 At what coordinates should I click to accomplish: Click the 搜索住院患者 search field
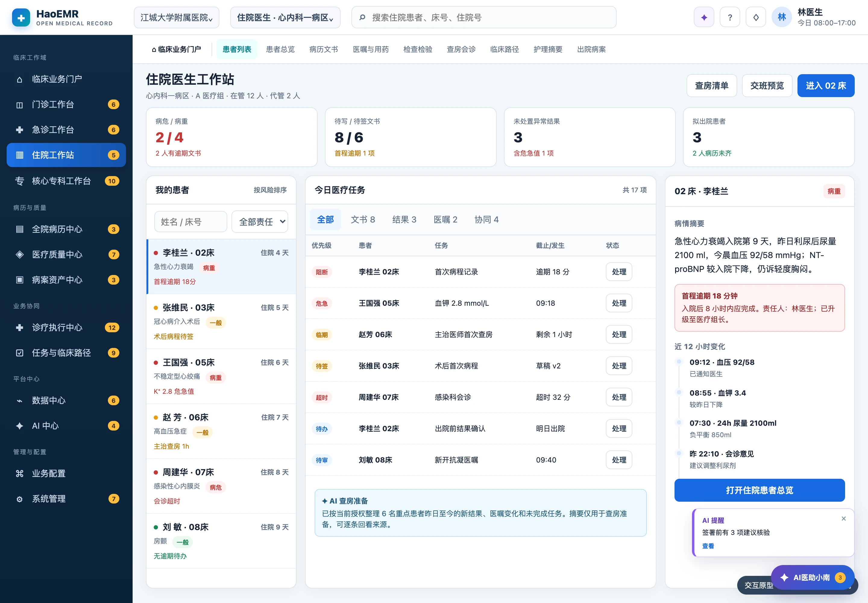tap(484, 17)
